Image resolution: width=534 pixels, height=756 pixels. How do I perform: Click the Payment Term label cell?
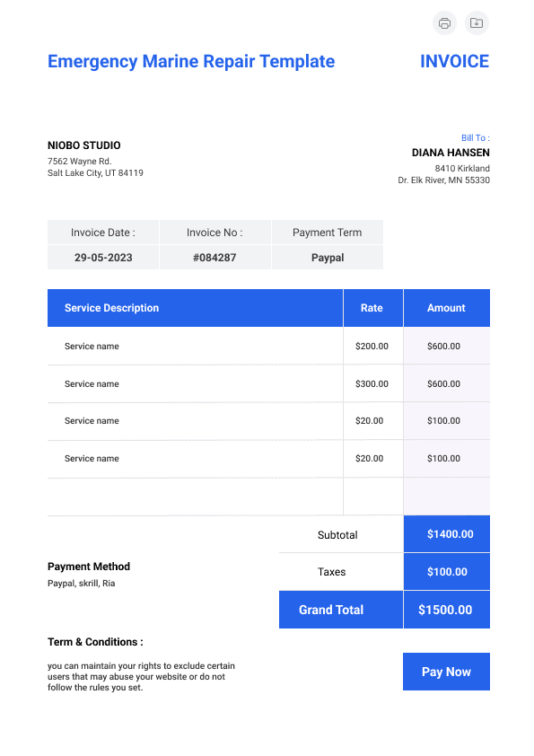tap(328, 233)
